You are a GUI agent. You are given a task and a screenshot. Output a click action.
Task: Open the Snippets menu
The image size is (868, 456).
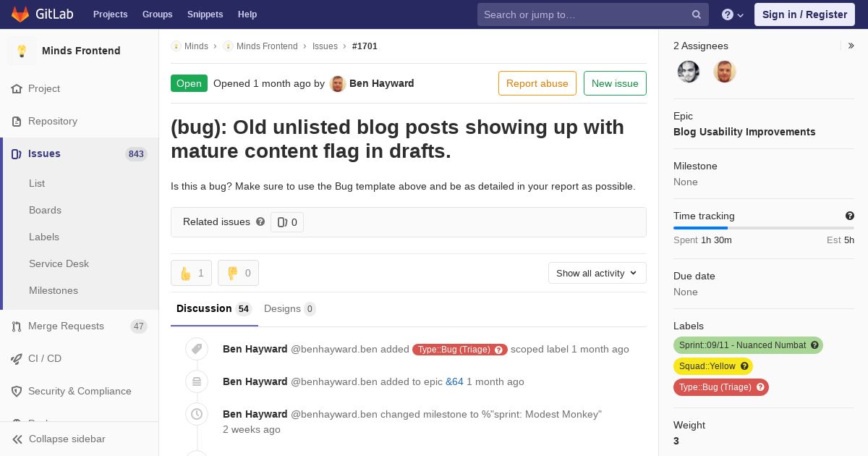(x=205, y=14)
